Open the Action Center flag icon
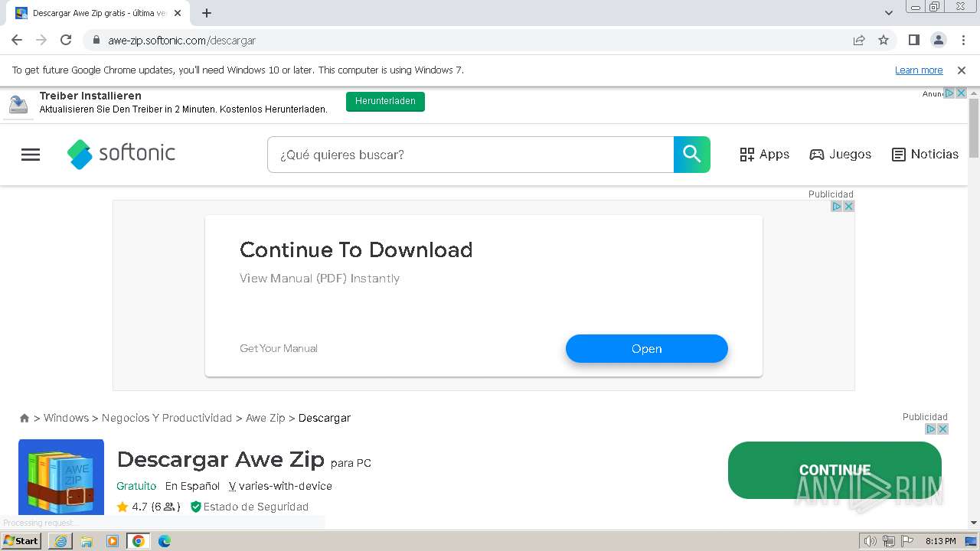Image resolution: width=980 pixels, height=551 pixels. pos(906,541)
